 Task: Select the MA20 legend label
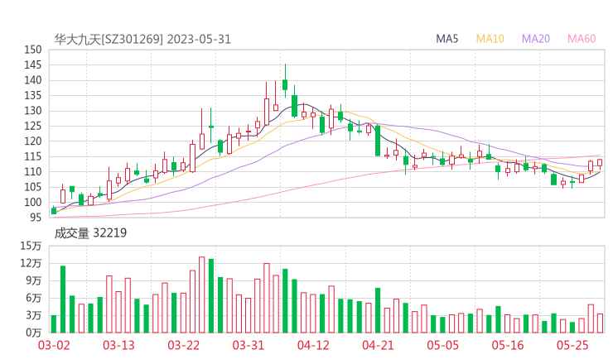pyautogui.click(x=536, y=39)
